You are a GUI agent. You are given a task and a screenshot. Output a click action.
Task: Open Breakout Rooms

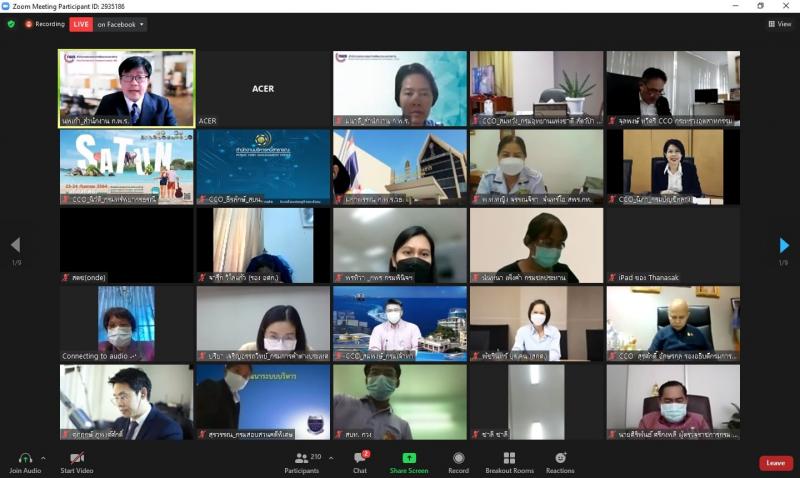pyautogui.click(x=510, y=463)
